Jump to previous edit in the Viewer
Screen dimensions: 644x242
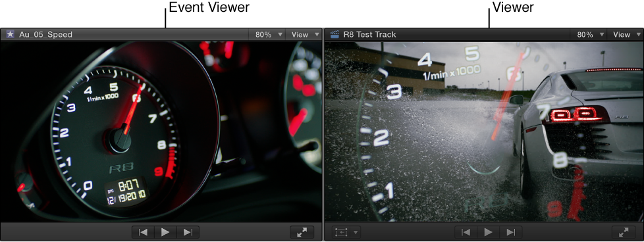click(x=466, y=232)
